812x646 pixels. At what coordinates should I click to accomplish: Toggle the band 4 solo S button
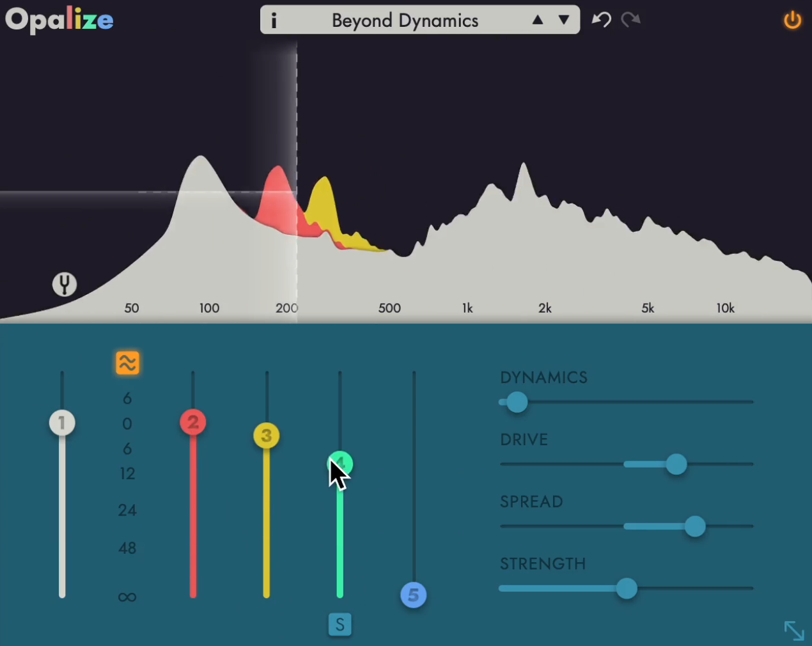pos(340,624)
